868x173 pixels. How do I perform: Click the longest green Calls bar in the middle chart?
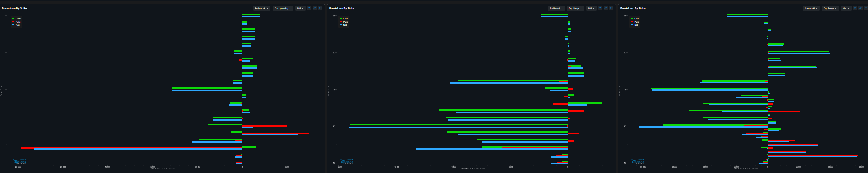point(459,125)
